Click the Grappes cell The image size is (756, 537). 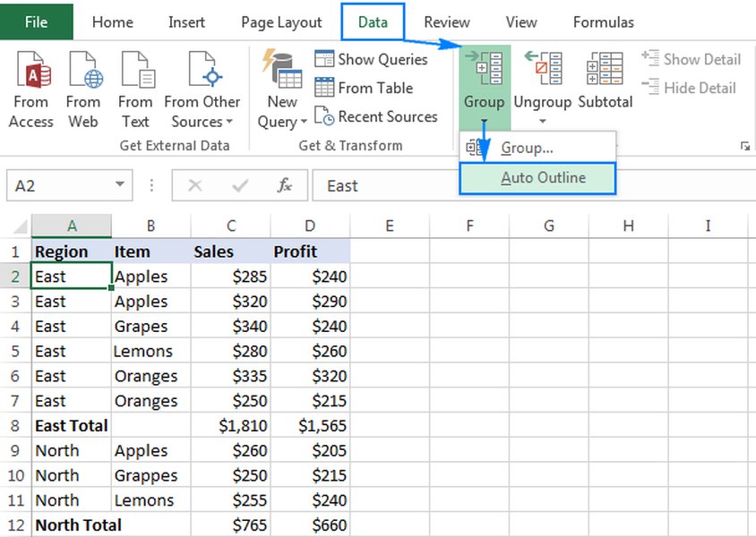(150, 475)
